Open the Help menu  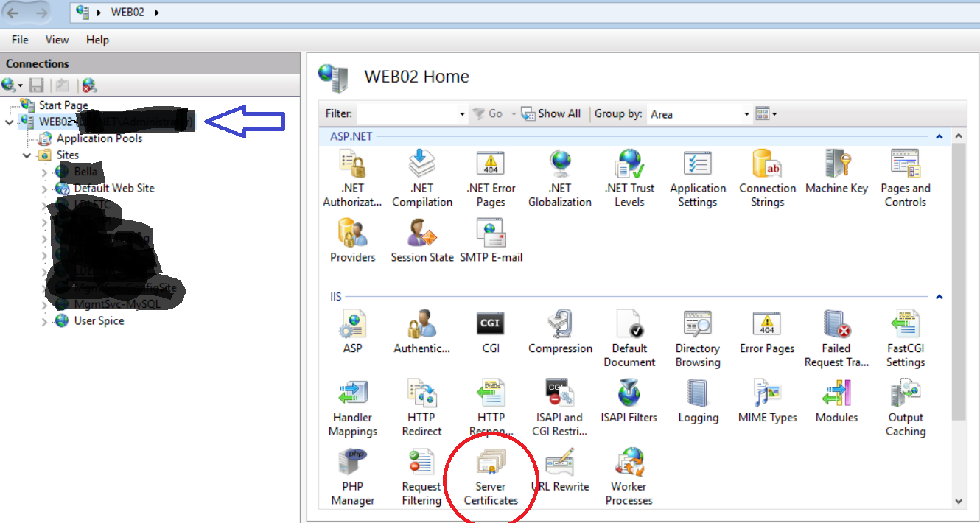97,40
